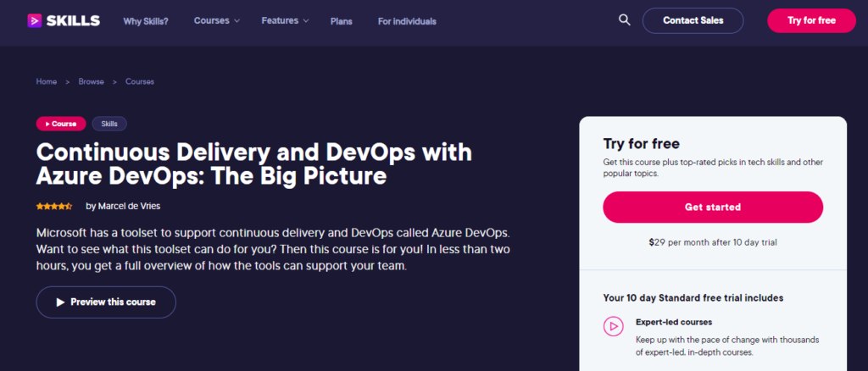The height and width of the screenshot is (371, 868).
Task: Go to Courses breadcrumb link
Action: tap(140, 81)
